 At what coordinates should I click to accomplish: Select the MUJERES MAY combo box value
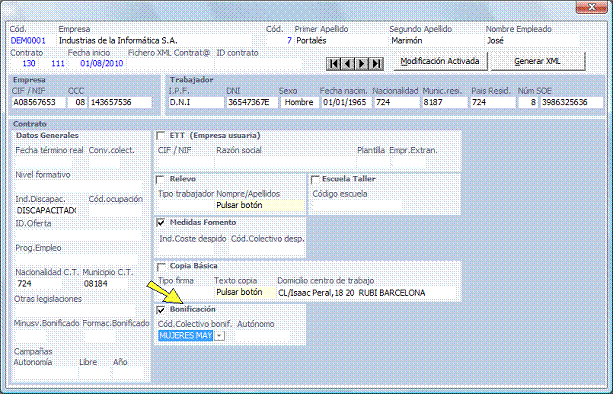pos(186,336)
